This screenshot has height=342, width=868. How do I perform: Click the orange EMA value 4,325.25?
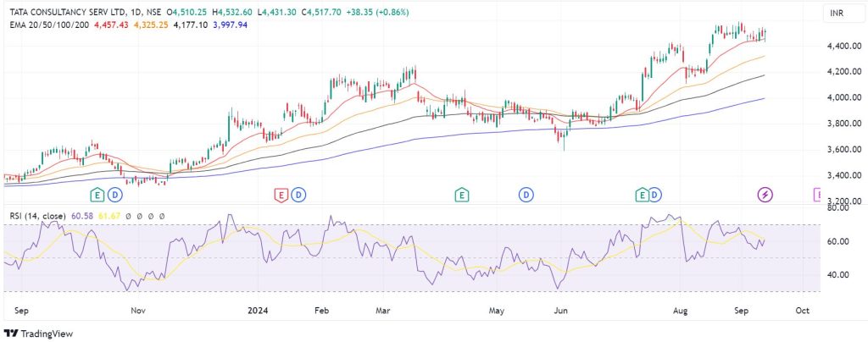tap(151, 25)
